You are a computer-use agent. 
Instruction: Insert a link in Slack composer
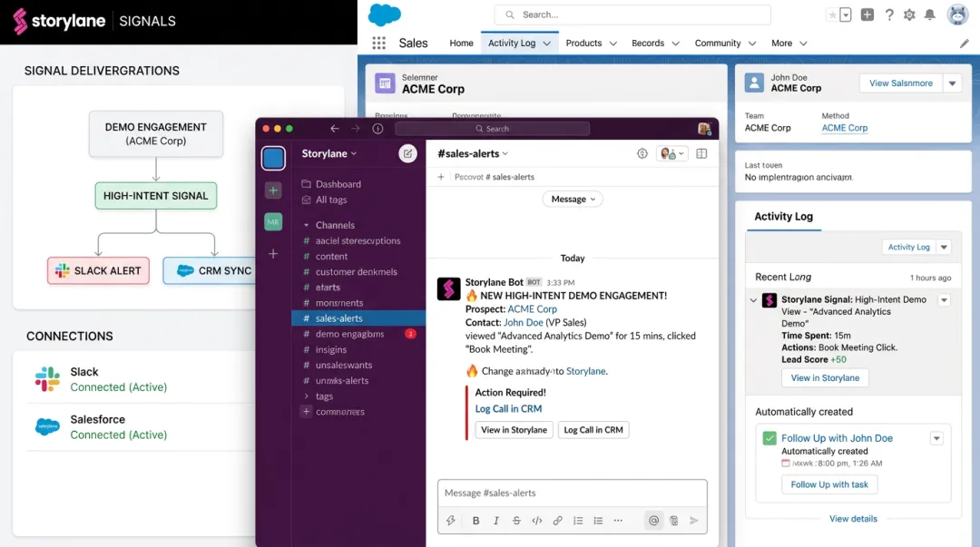(x=557, y=520)
